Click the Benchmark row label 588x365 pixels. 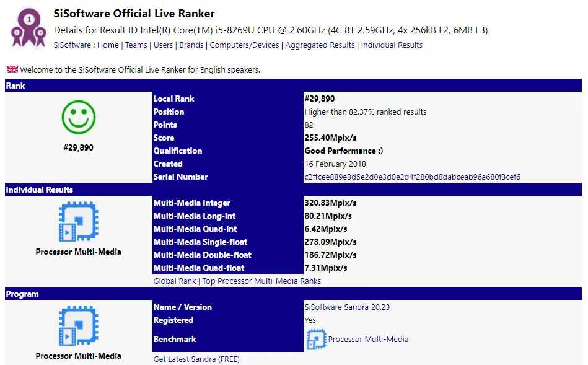coord(175,339)
